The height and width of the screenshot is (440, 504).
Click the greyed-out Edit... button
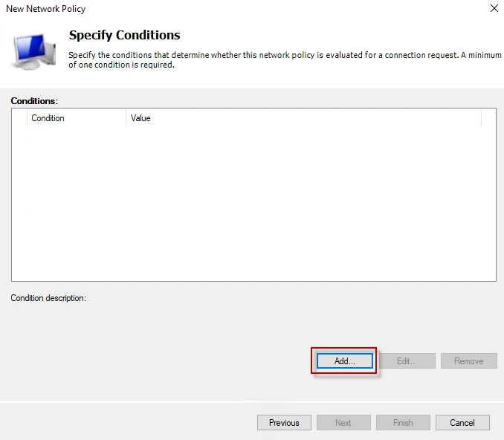point(406,361)
